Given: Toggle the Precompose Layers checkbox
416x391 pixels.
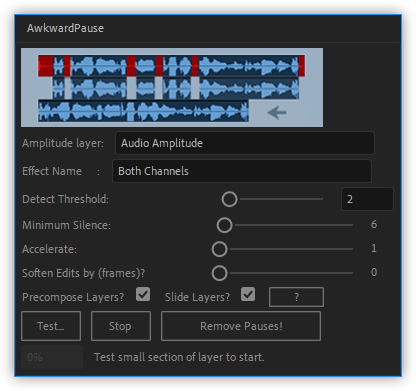Looking at the screenshot, I should coord(143,295).
